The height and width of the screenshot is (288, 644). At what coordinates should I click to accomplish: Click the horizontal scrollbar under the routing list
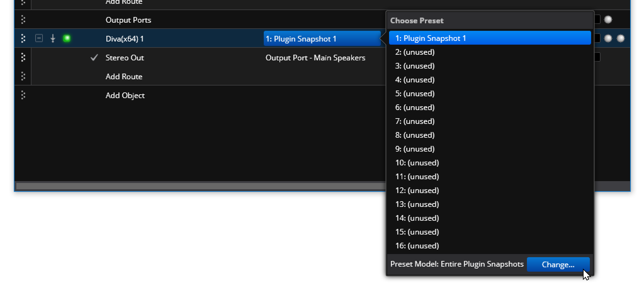click(x=201, y=186)
